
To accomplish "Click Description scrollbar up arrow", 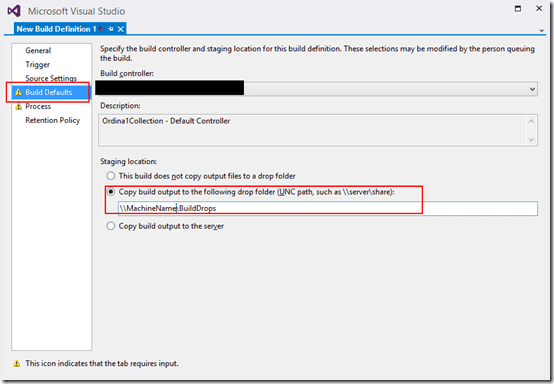I will [531, 121].
